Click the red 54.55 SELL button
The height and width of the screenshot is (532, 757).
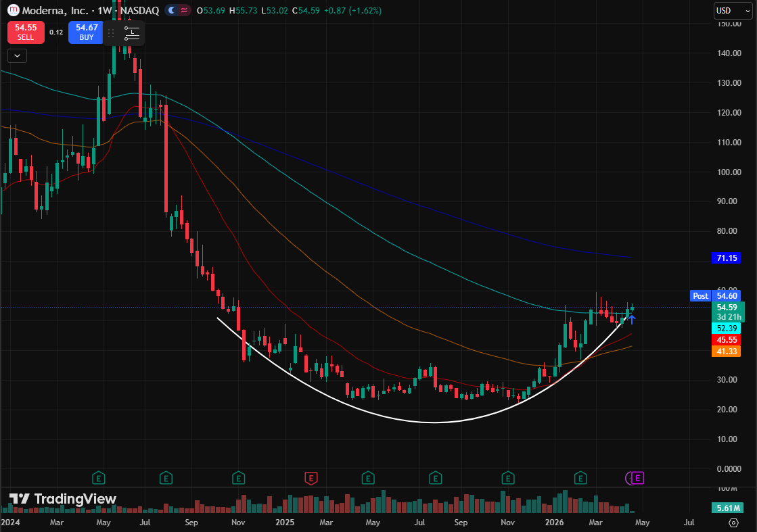point(26,32)
